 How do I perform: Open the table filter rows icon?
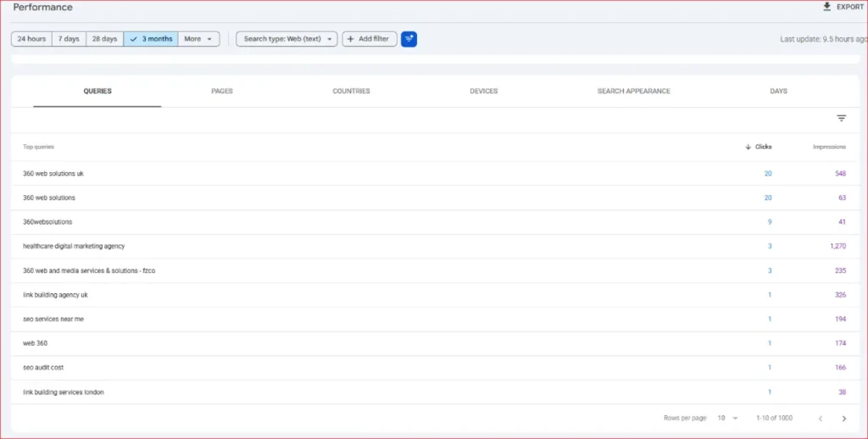842,118
